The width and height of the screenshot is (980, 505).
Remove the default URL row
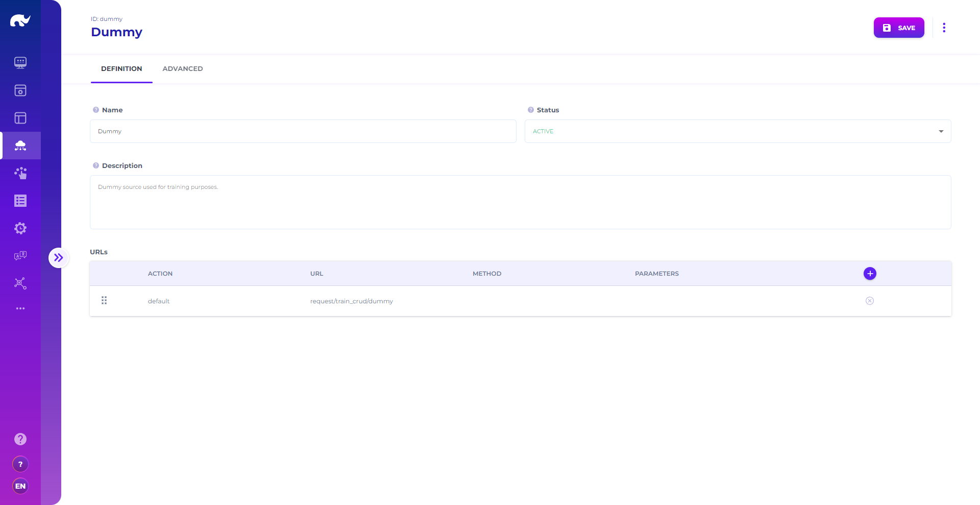(870, 301)
